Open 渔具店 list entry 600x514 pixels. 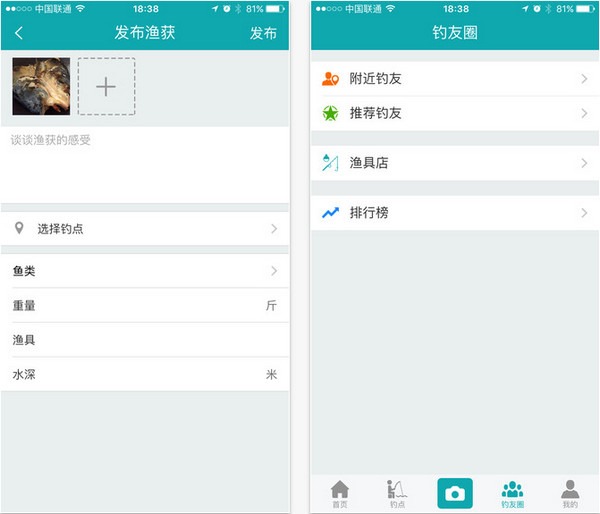455,163
